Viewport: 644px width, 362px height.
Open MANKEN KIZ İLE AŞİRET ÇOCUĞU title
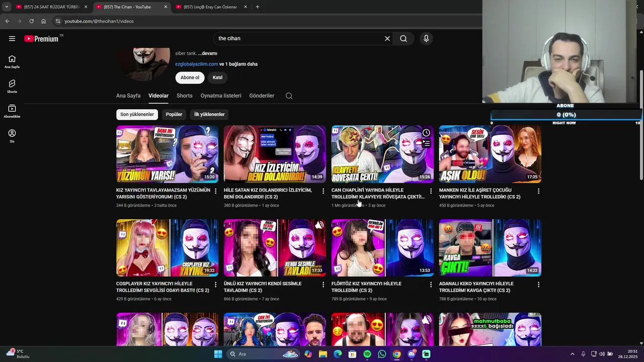point(479,194)
